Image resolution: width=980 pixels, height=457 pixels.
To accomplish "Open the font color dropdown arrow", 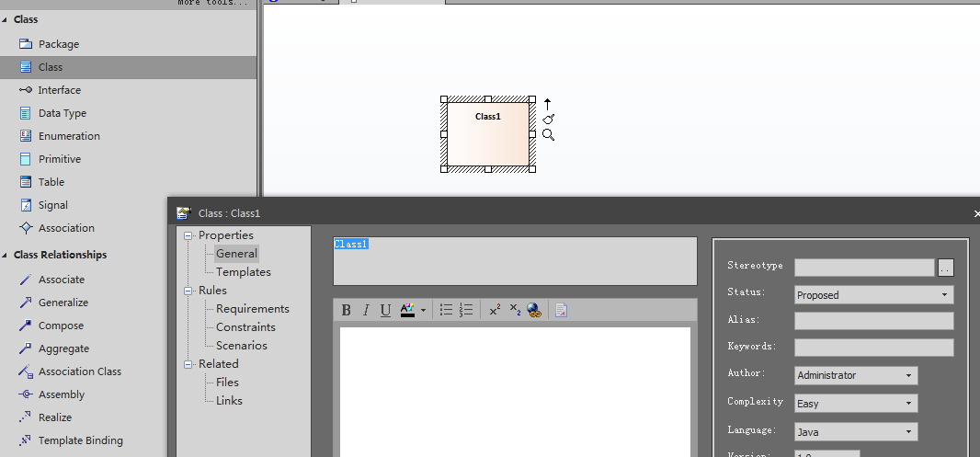I will click(x=423, y=310).
